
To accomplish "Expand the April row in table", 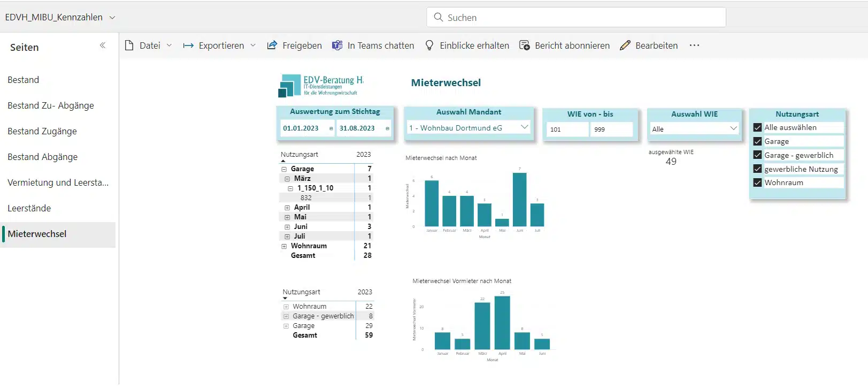I will point(287,208).
